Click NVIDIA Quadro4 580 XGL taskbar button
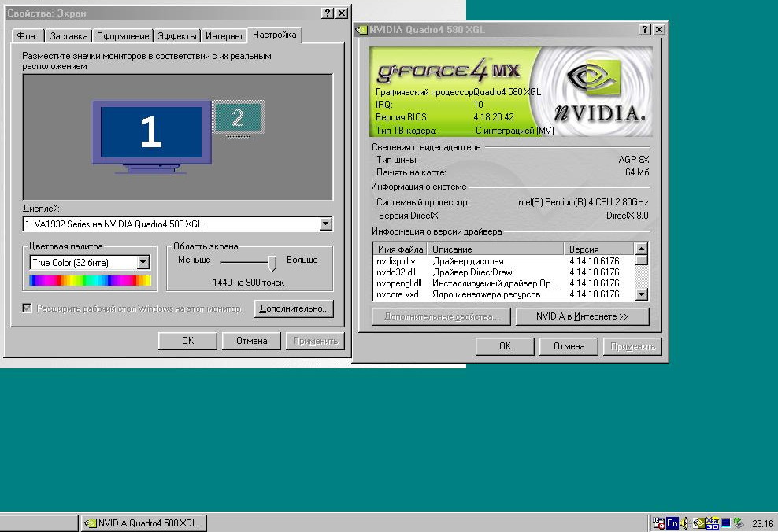Image resolution: width=778 pixels, height=532 pixels. tap(143, 523)
